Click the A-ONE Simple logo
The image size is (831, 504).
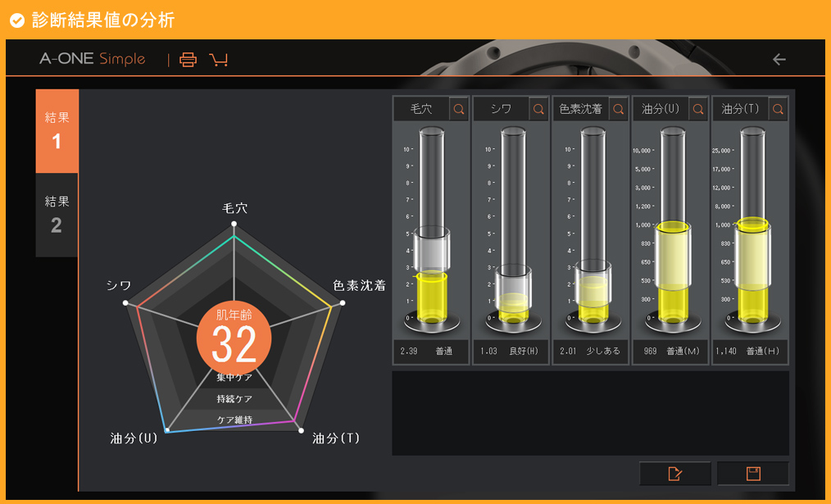(x=94, y=59)
